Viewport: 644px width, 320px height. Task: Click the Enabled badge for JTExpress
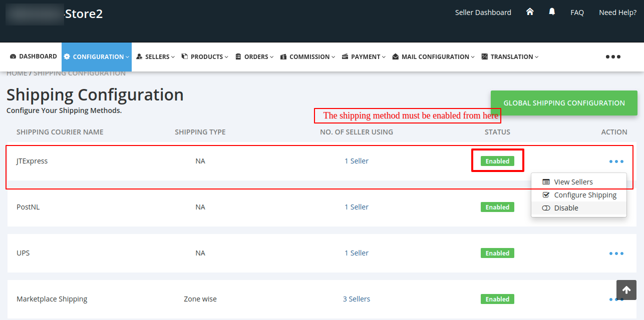click(x=497, y=161)
